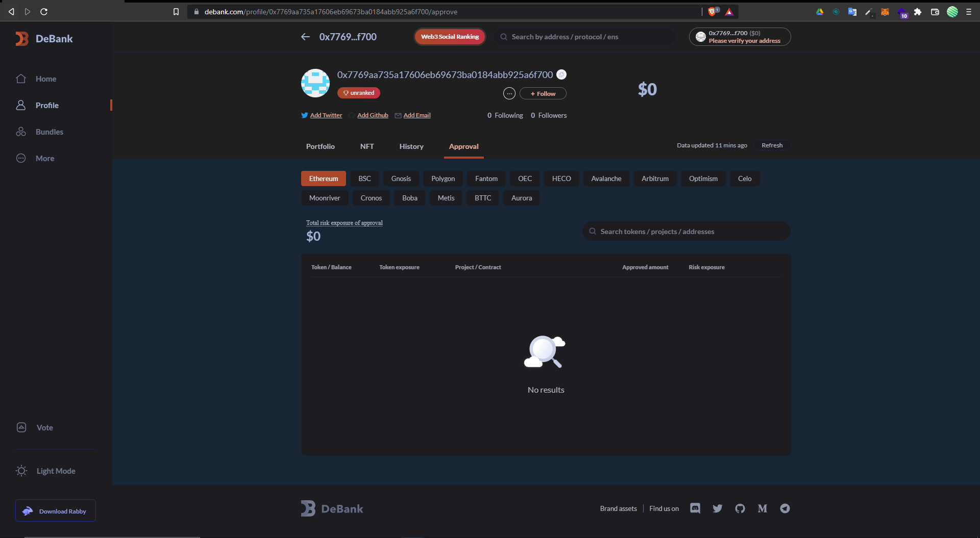Open the more-options menu beside Follow
This screenshot has height=538, width=980.
509,93
